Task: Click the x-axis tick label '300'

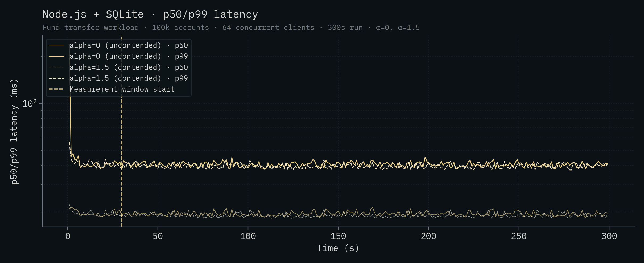Action: pyautogui.click(x=609, y=236)
